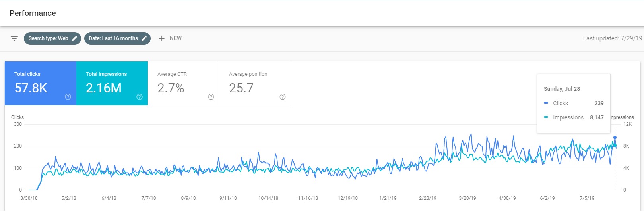Add a new filter with + NEW

[170, 38]
